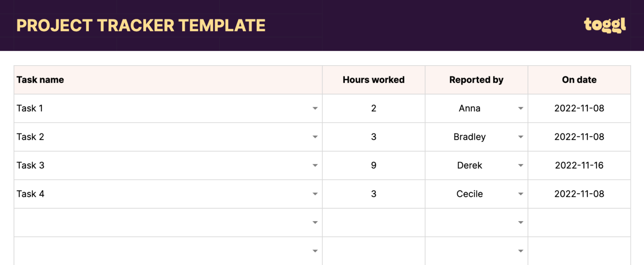Open the Task 2 name dropdown
644x265 pixels.
click(x=315, y=137)
